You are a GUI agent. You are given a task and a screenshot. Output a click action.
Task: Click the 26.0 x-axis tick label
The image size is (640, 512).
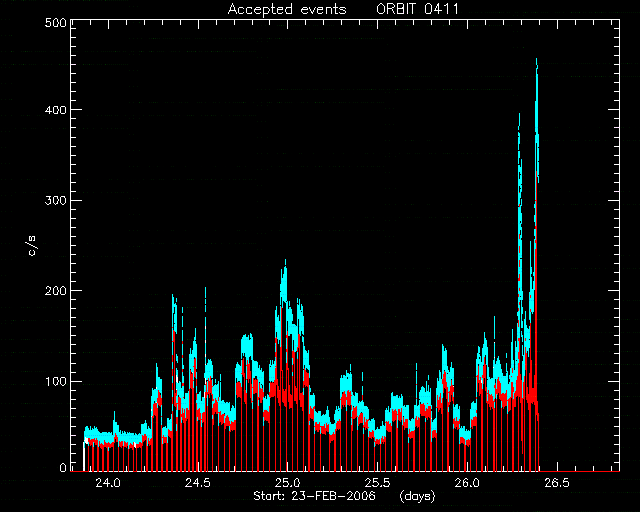point(467,483)
